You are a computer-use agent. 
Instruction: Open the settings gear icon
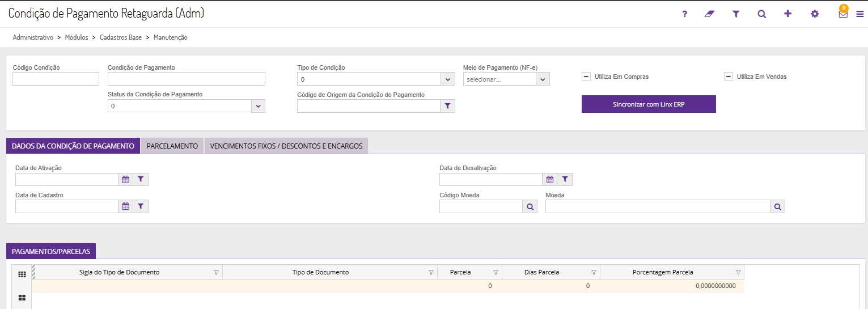coord(815,14)
